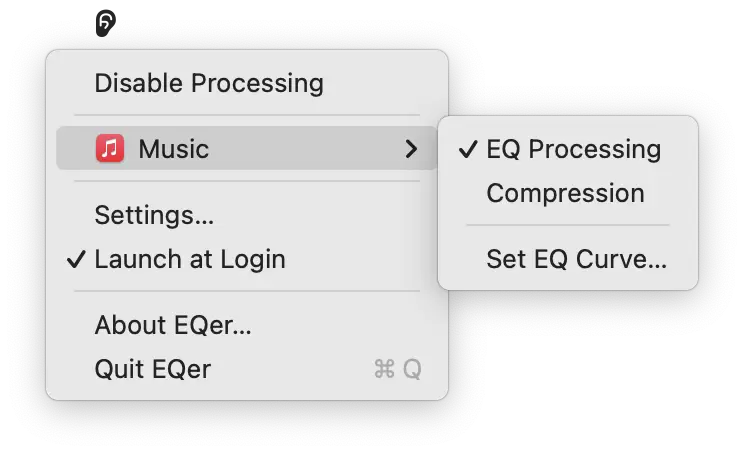Click the Disable Processing label text
The height and width of the screenshot is (454, 744).
tap(208, 83)
